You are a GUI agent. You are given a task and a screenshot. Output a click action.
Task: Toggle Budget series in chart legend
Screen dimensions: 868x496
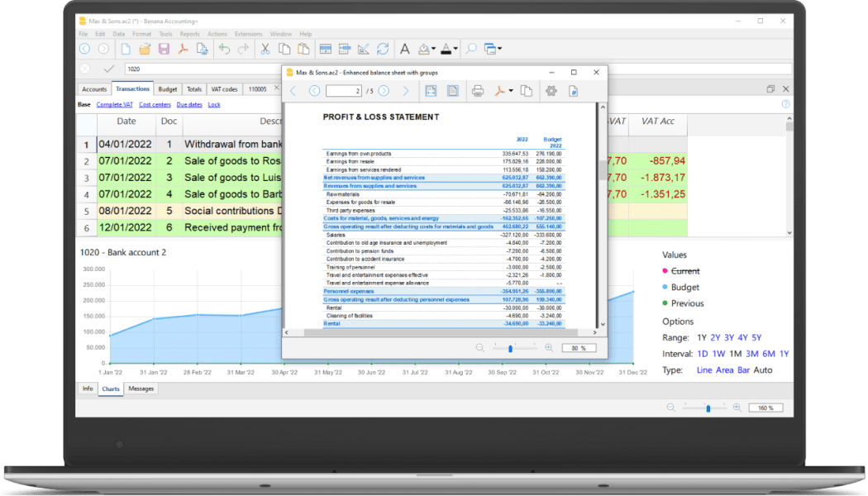pyautogui.click(x=684, y=288)
